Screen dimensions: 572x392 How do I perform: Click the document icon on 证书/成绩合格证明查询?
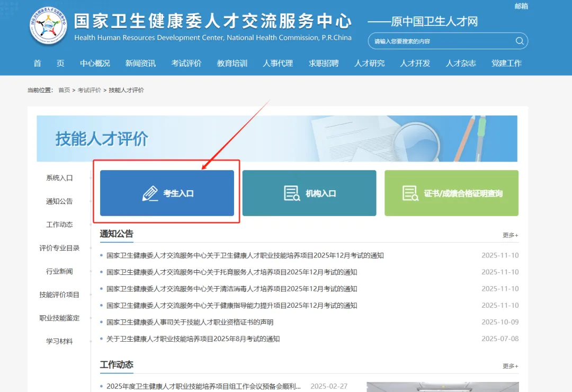[x=410, y=193]
